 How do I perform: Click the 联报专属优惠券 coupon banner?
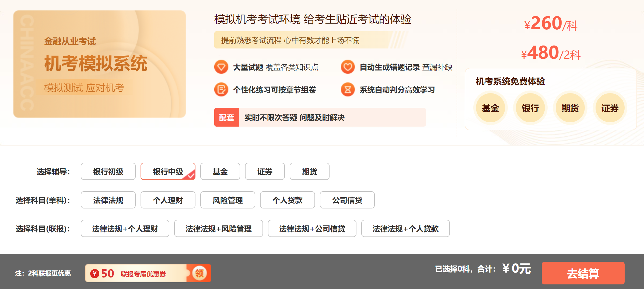pyautogui.click(x=148, y=273)
